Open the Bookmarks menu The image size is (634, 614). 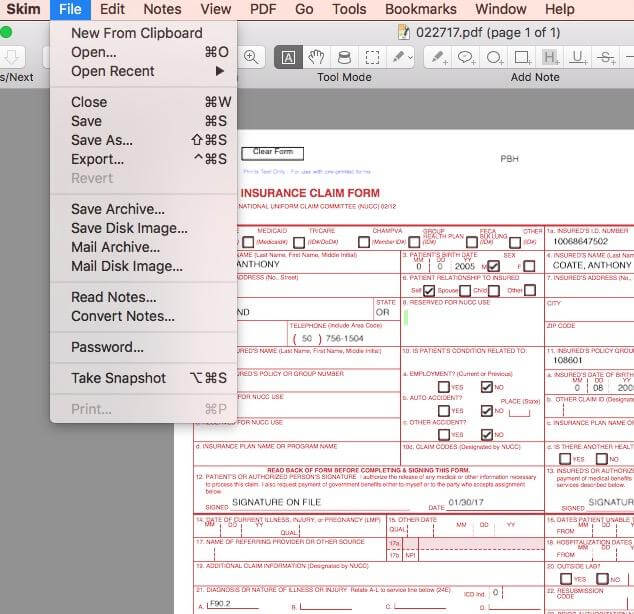click(x=421, y=9)
